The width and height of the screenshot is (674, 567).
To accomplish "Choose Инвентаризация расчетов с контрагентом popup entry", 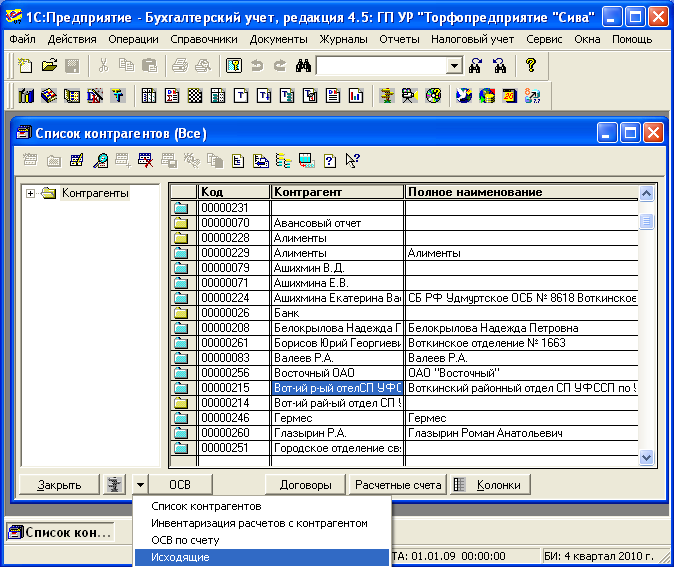I will click(x=262, y=523).
